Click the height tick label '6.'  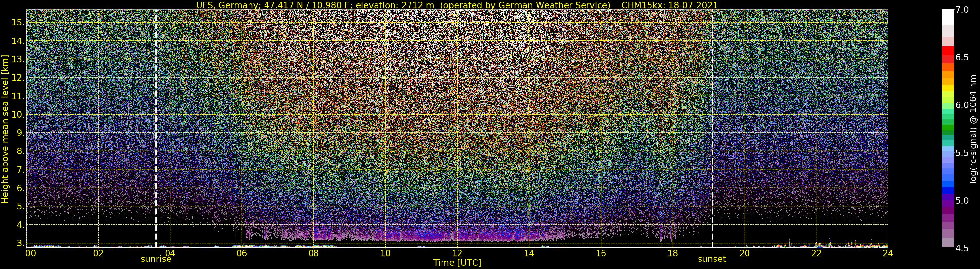click(x=20, y=188)
